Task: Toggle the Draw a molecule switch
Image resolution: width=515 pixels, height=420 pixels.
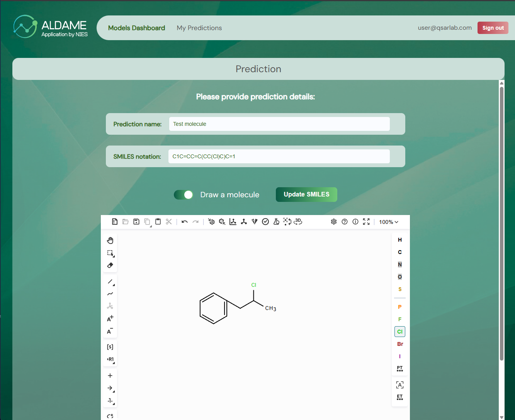Action: (x=184, y=195)
